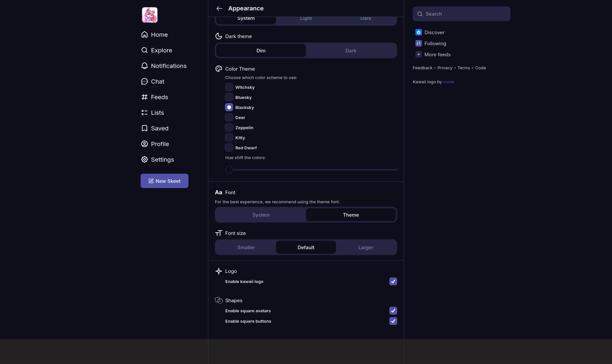Viewport: 612px width, 364px height.
Task: Open Chat via the speech bubble icon
Action: [145, 81]
